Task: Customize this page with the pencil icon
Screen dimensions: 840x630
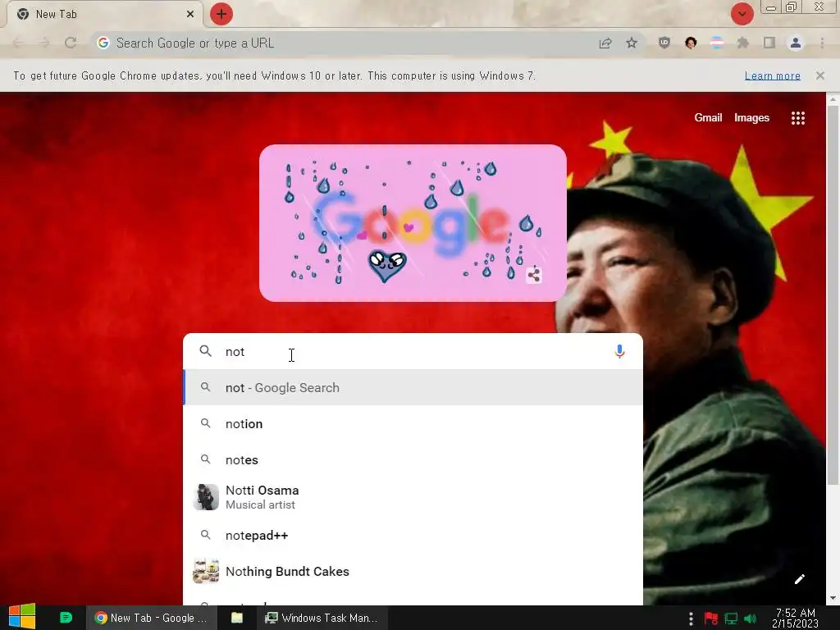Action: click(799, 579)
